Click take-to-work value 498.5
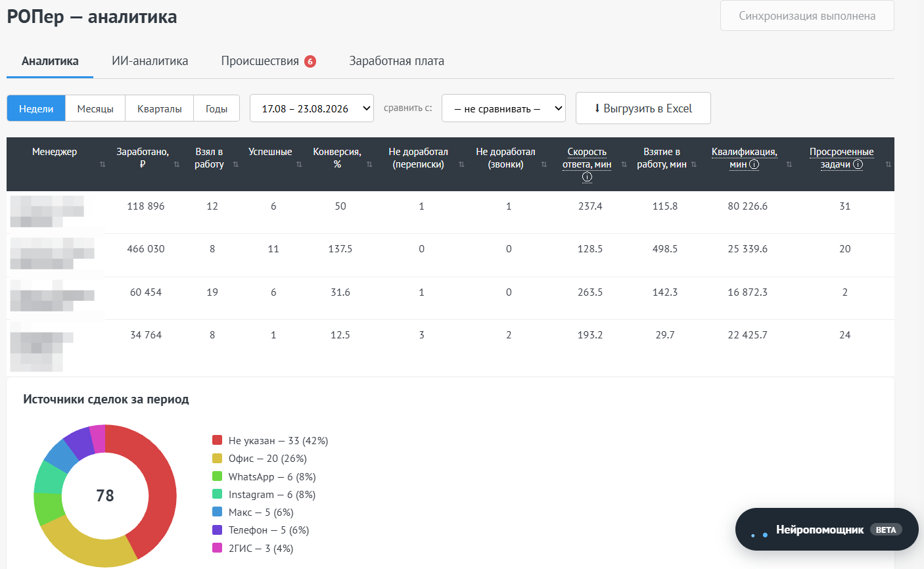The height and width of the screenshot is (569, 924). click(665, 249)
